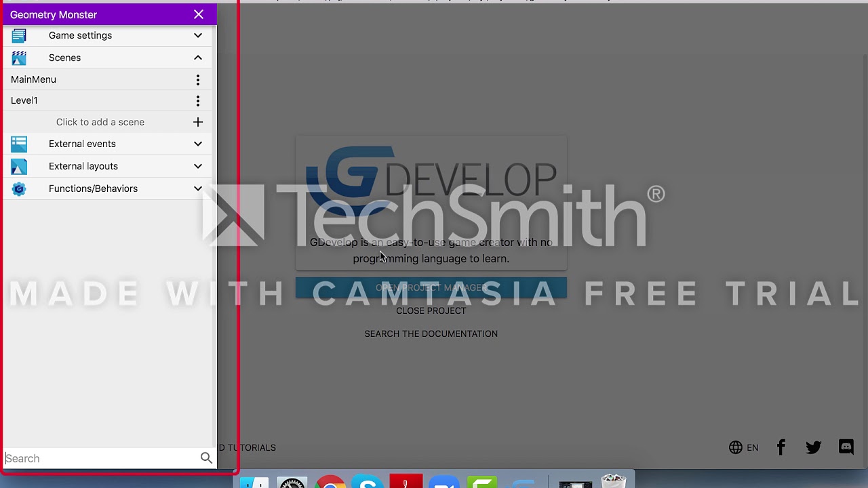The width and height of the screenshot is (868, 488).
Task: Click the EN language selector
Action: 753,447
